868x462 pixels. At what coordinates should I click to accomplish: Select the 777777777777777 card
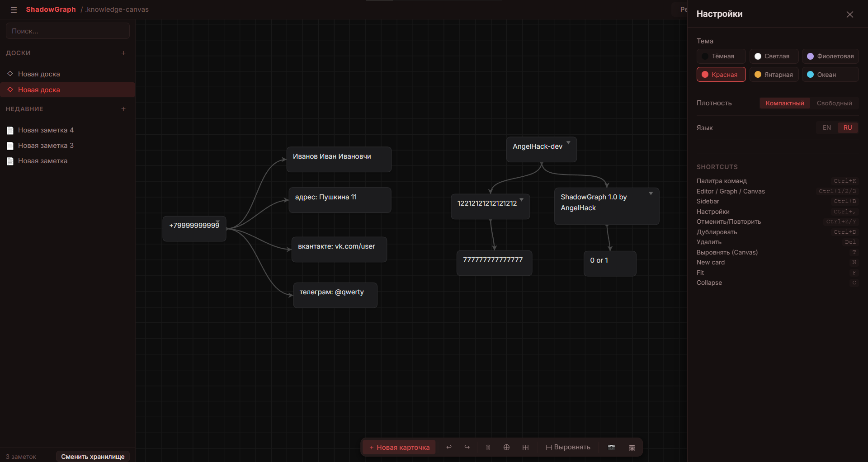(x=494, y=263)
